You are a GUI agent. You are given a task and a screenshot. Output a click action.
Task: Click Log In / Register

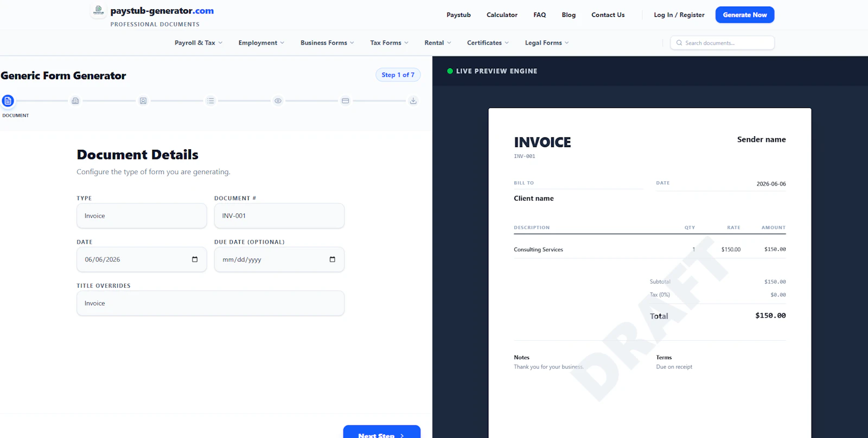tap(679, 15)
